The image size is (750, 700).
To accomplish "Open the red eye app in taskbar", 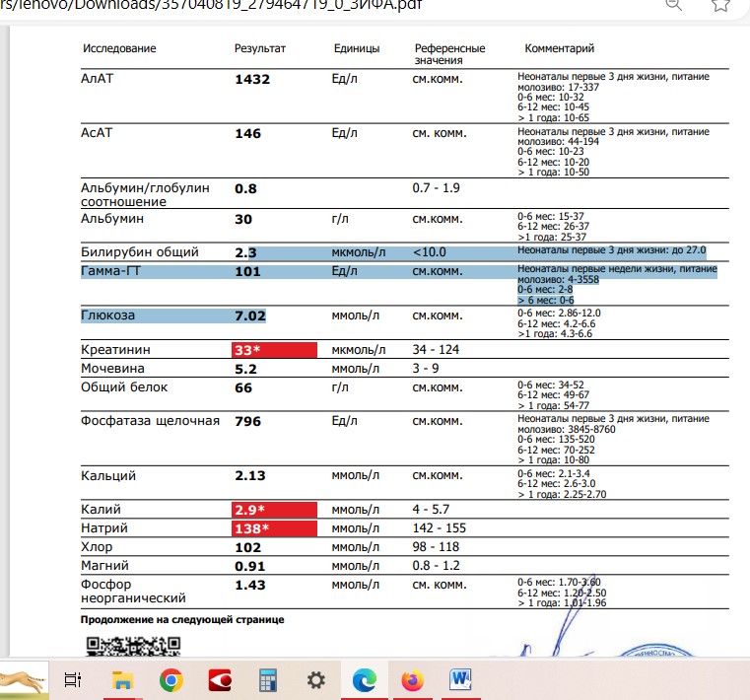I will [x=220, y=680].
